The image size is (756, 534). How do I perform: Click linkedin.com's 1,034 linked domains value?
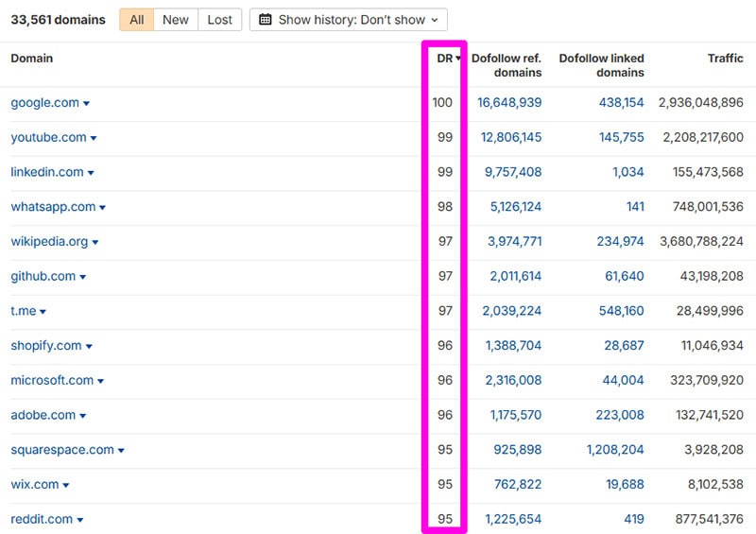(628, 172)
